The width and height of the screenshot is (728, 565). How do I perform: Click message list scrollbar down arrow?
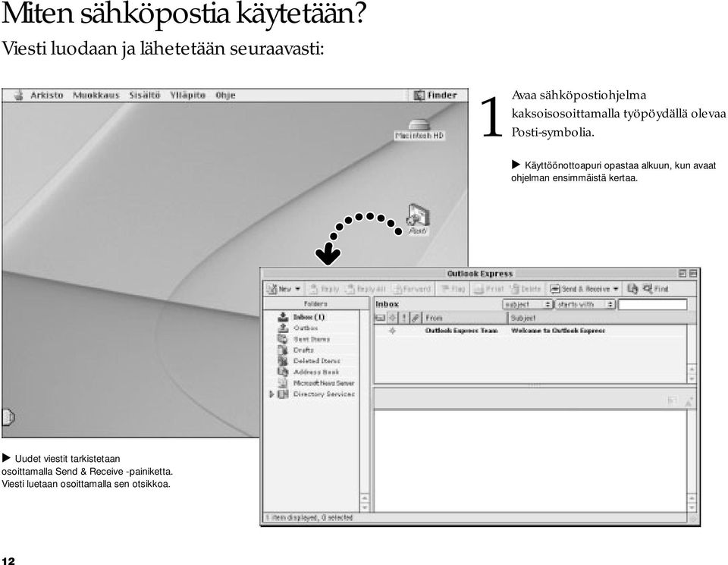point(692,379)
